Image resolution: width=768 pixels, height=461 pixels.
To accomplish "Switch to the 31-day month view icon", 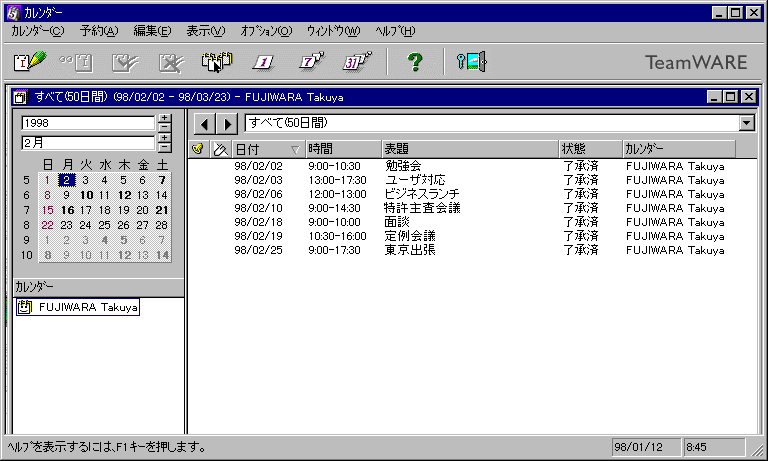I will (353, 61).
